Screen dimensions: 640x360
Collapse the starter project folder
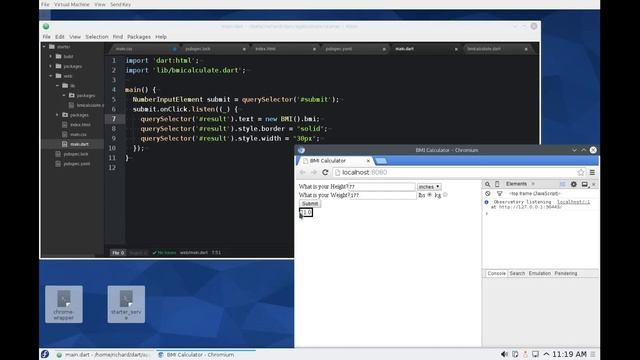44,47
